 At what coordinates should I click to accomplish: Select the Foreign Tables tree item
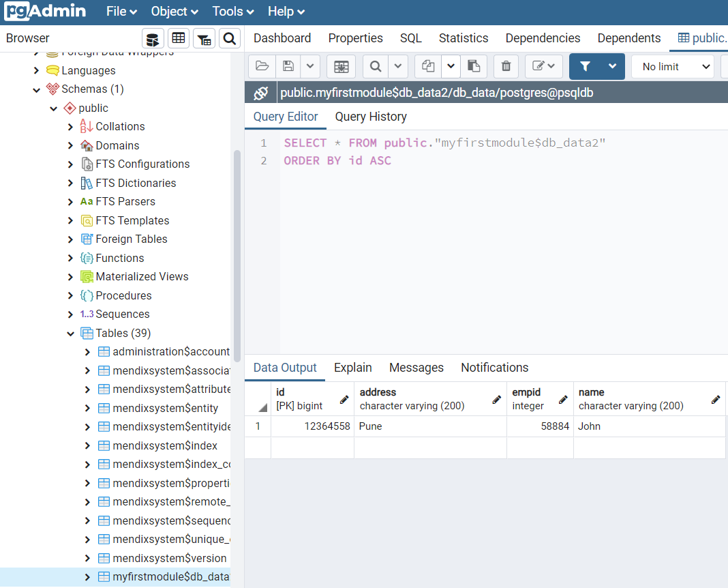132,239
